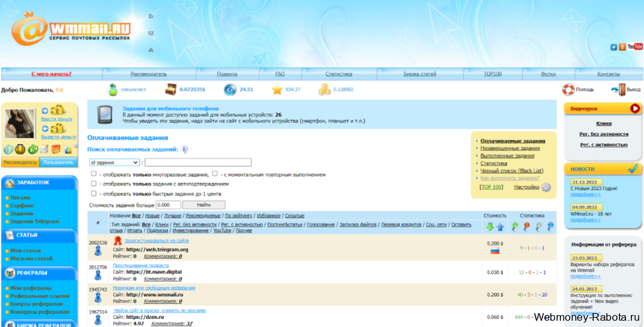
Task: Enable only auto-confirmation tasks checkbox
Action: [94, 184]
